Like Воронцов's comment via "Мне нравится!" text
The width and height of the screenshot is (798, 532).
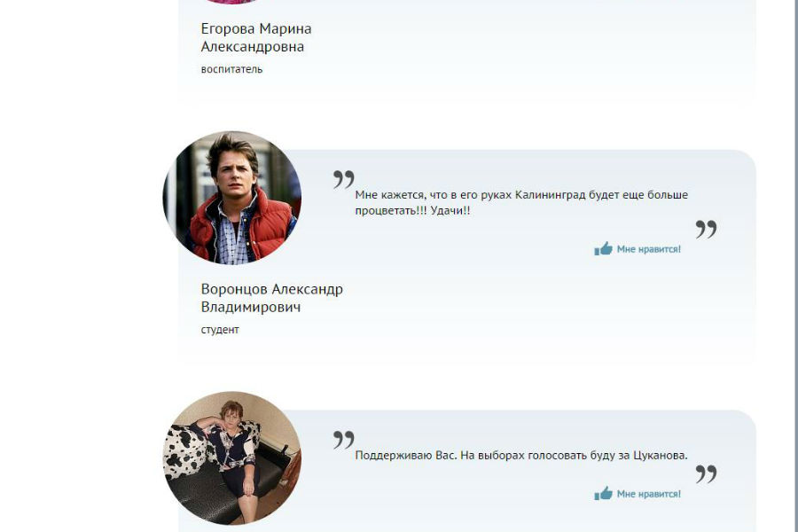click(x=648, y=249)
